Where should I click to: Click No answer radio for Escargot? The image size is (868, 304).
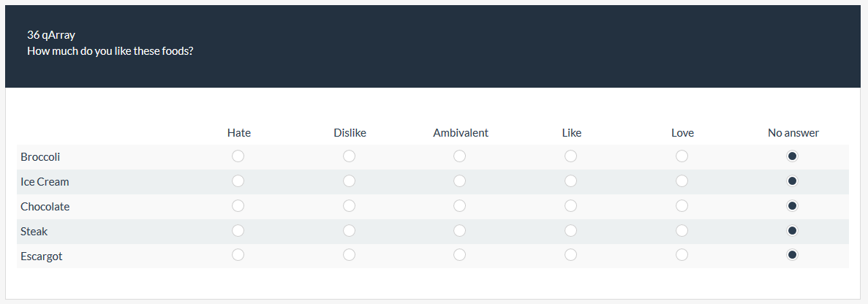[x=793, y=256]
